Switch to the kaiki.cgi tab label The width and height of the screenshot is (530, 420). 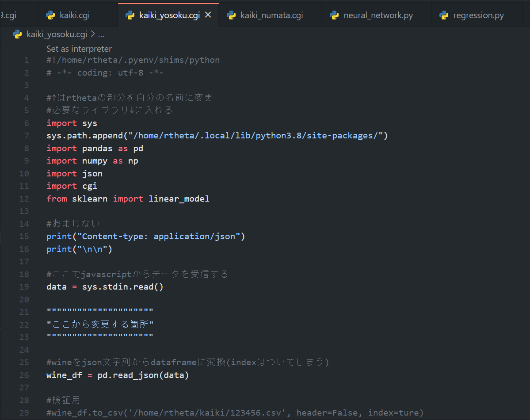75,15
